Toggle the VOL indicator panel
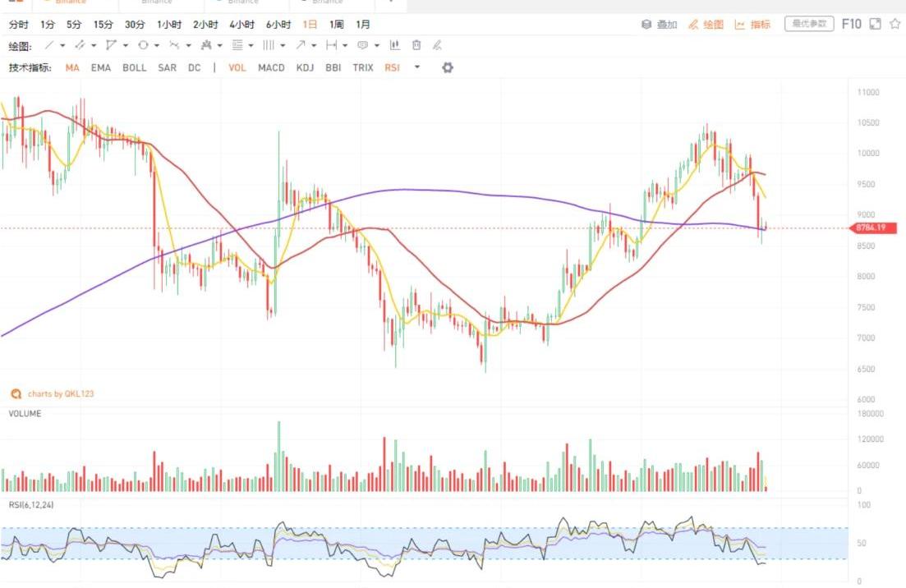This screenshot has width=906, height=588. pyautogui.click(x=237, y=67)
